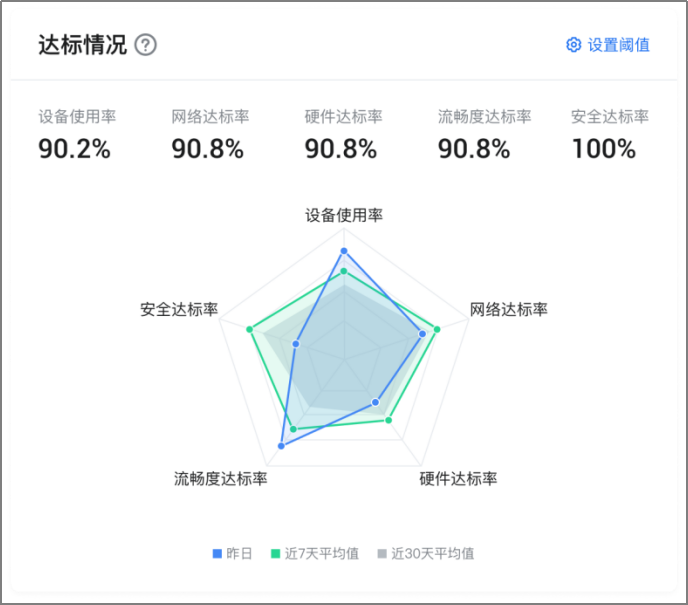Screen dimensions: 688x605
Task: Click the blue data point on 设备使用率 axis
Action: (x=344, y=251)
